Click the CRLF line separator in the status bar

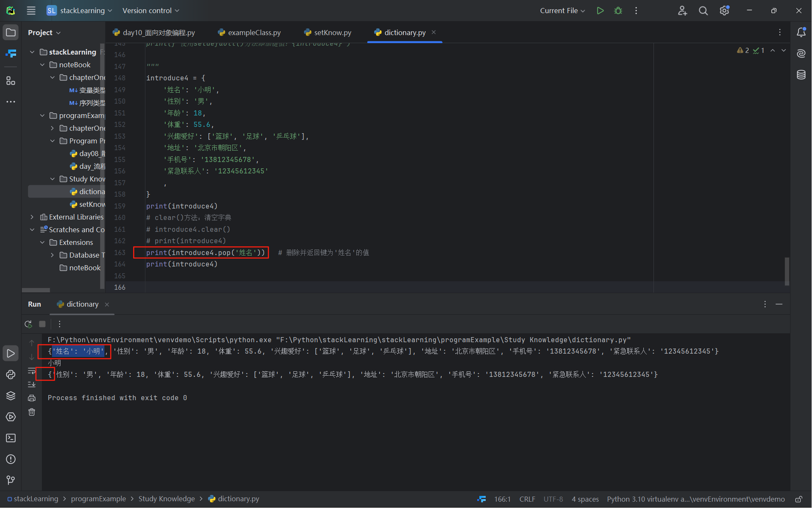(527, 499)
